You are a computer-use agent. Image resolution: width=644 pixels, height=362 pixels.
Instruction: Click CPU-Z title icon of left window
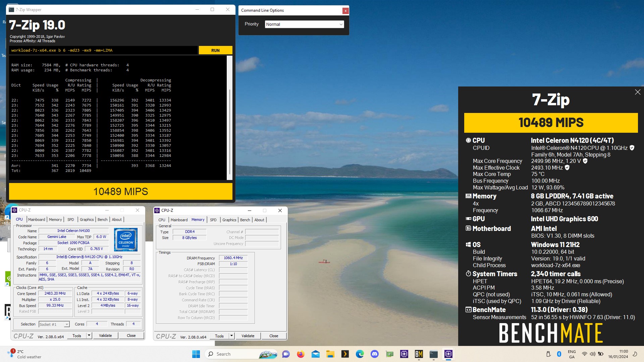[x=14, y=210]
